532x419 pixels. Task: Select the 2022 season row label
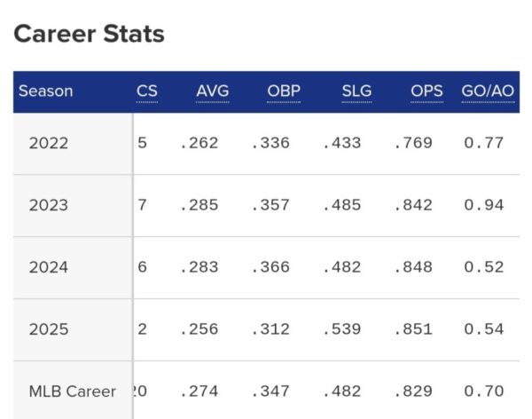coord(47,143)
